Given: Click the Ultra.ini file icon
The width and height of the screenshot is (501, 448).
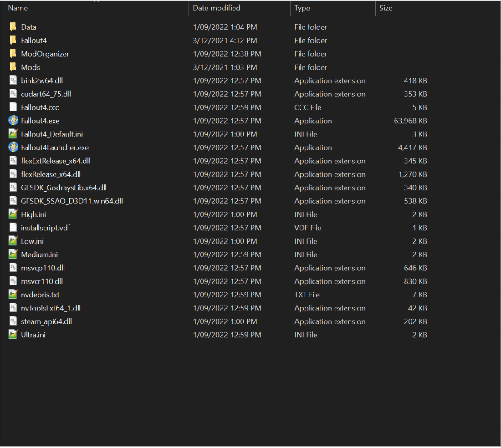Looking at the screenshot, I should (13, 335).
